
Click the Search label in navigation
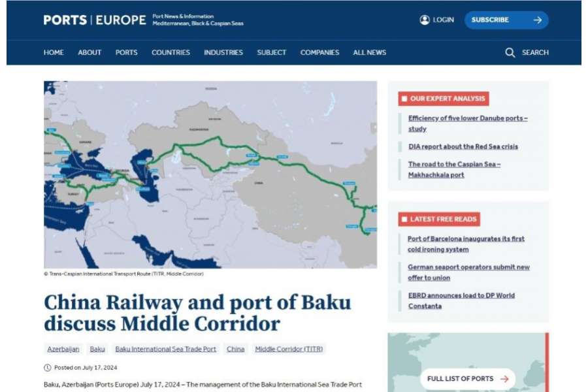tap(535, 52)
